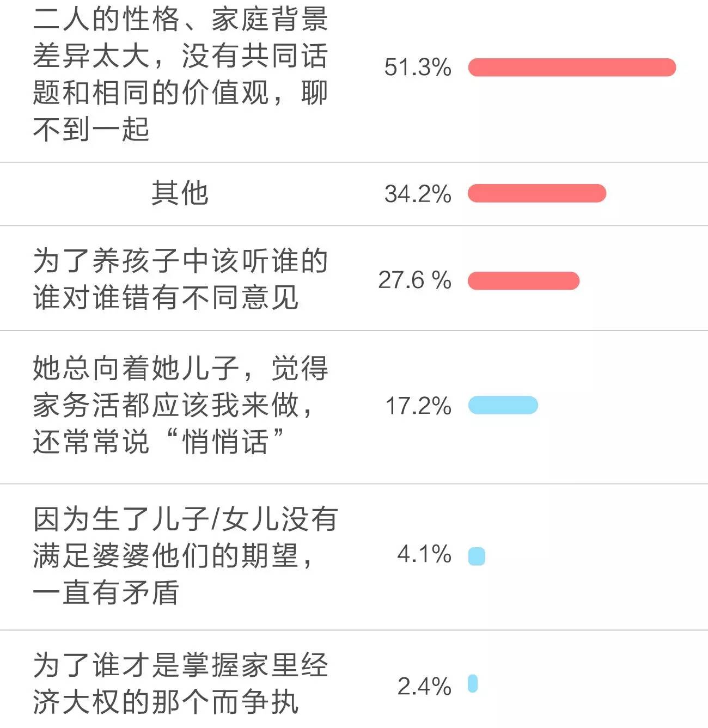Click the 4.1% percentage label

pos(424,554)
